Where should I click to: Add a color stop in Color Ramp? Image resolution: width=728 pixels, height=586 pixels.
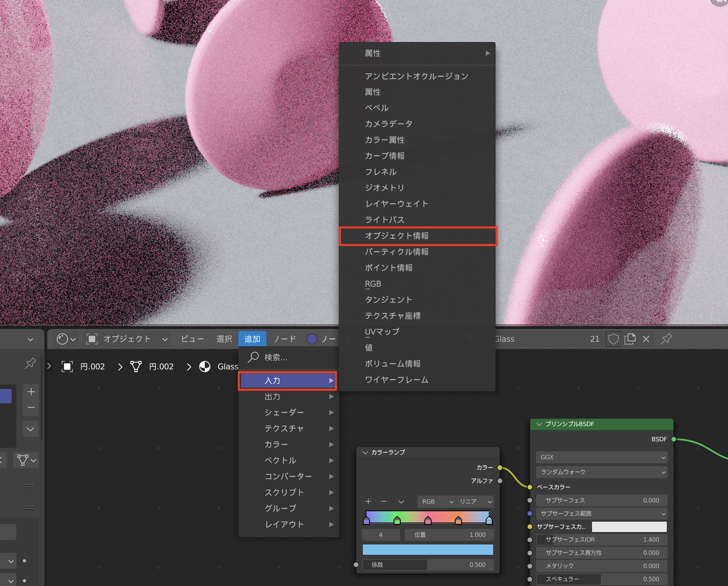(368, 501)
